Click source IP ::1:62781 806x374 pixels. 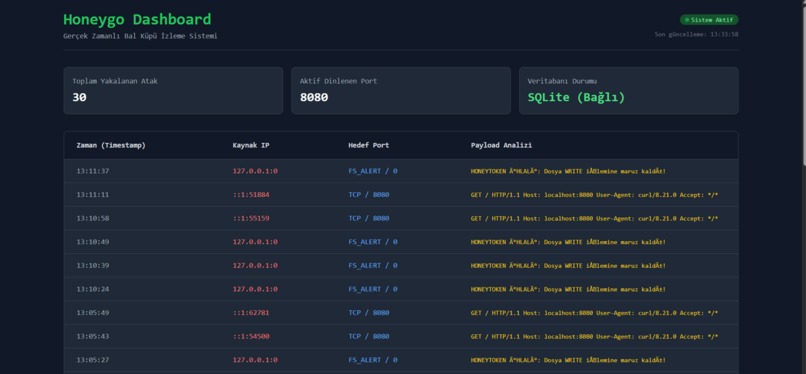click(x=251, y=313)
